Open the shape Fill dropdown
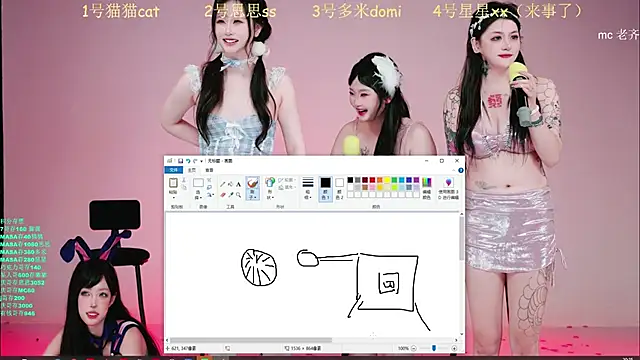The height and width of the screenshot is (360, 640). coord(287,187)
